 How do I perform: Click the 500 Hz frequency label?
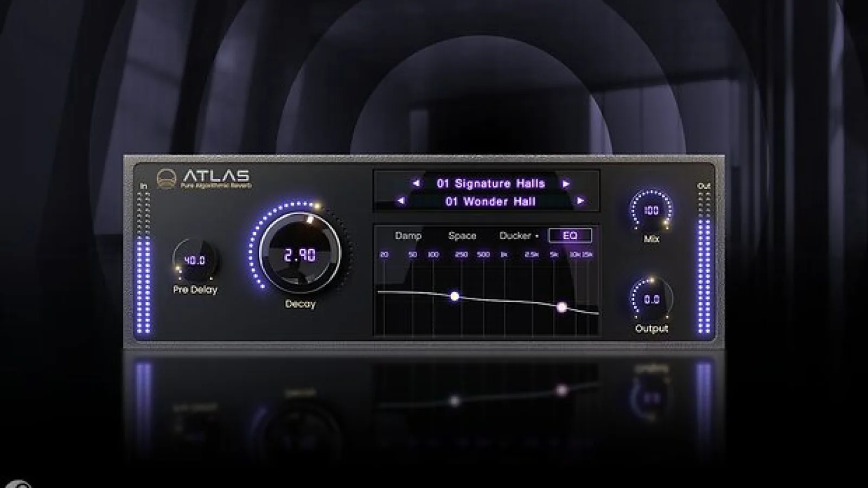[483, 254]
